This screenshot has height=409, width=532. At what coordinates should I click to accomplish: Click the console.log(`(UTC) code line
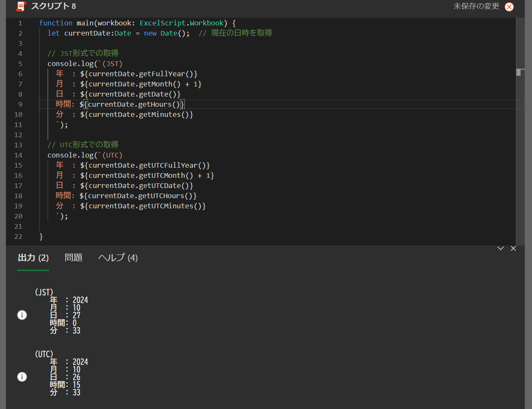(x=85, y=155)
